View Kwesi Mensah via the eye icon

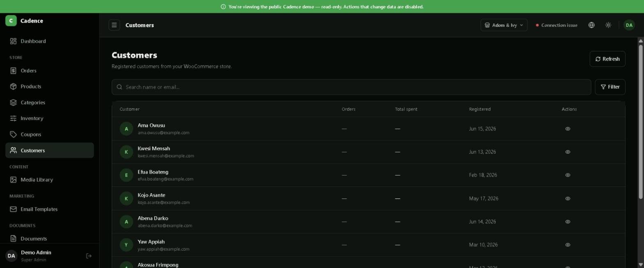[x=568, y=152]
